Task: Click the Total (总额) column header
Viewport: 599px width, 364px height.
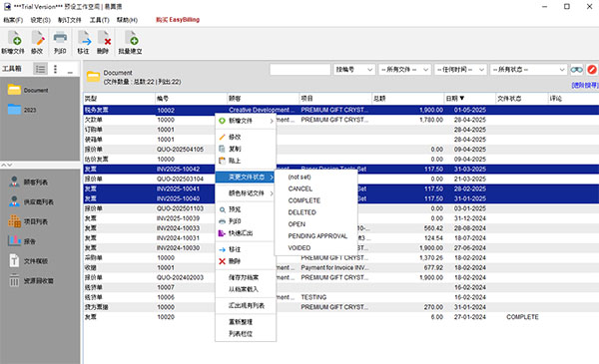Action: tap(408, 99)
